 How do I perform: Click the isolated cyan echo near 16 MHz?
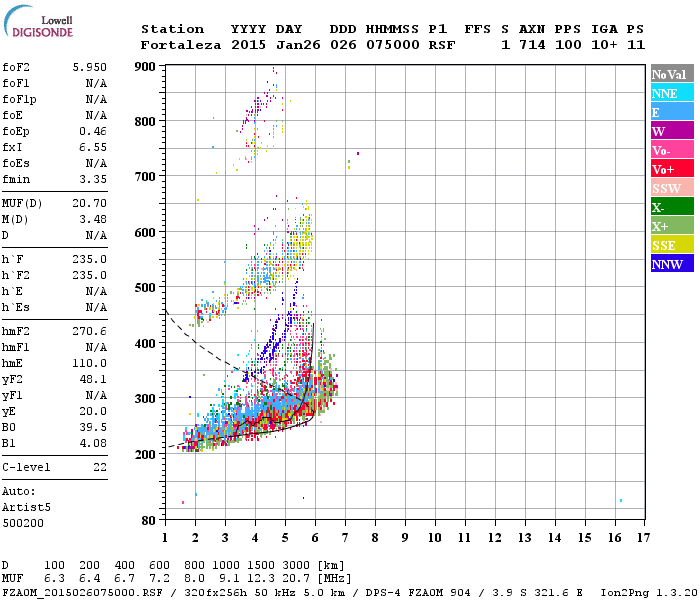tap(621, 500)
